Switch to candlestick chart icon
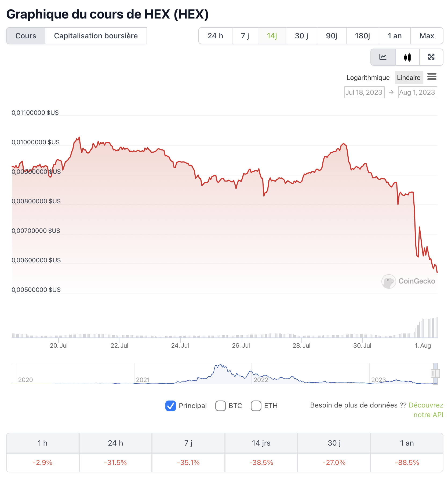Viewport: 448px width, 481px height. [x=407, y=57]
